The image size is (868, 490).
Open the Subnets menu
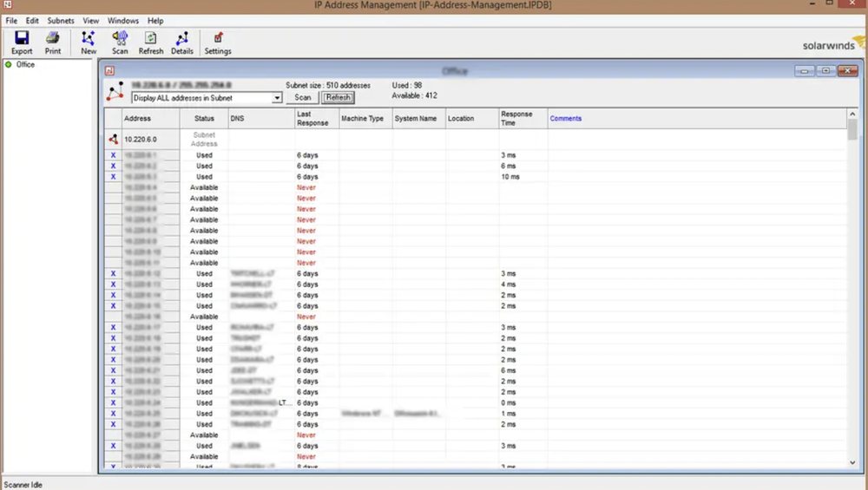[61, 21]
